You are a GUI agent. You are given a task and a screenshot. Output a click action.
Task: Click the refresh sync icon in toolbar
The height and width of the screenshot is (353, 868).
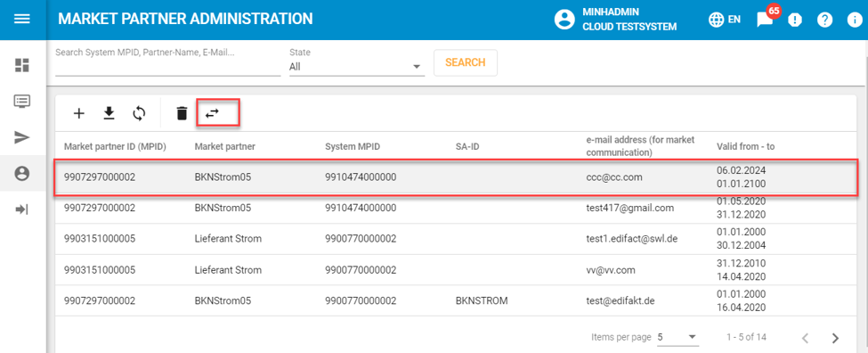(139, 113)
